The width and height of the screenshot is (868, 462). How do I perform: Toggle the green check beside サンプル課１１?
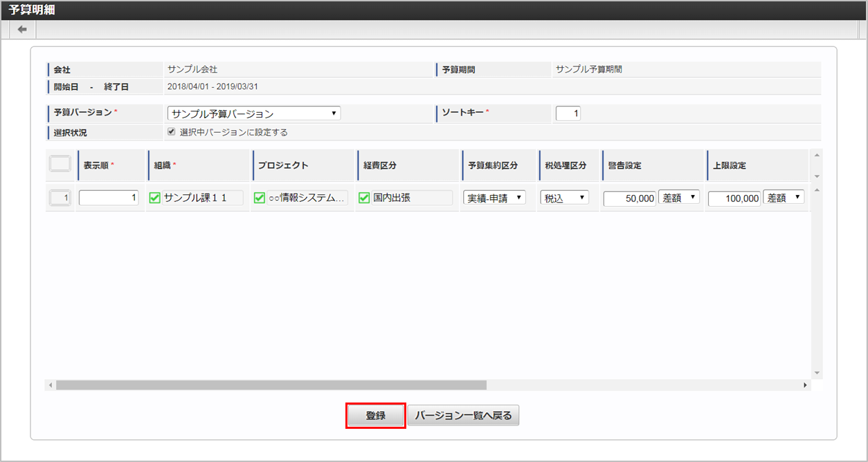(155, 198)
